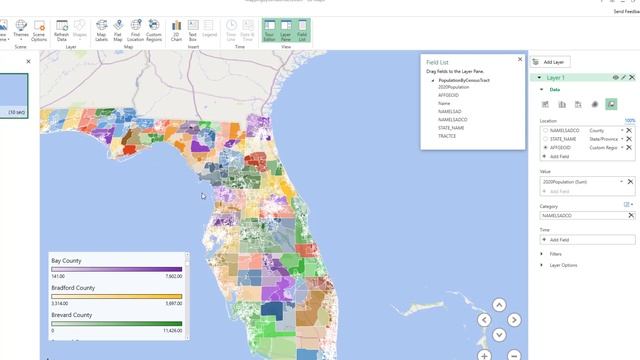Collapse the Data section
Screen dimensions: 640x360
coord(542,89)
